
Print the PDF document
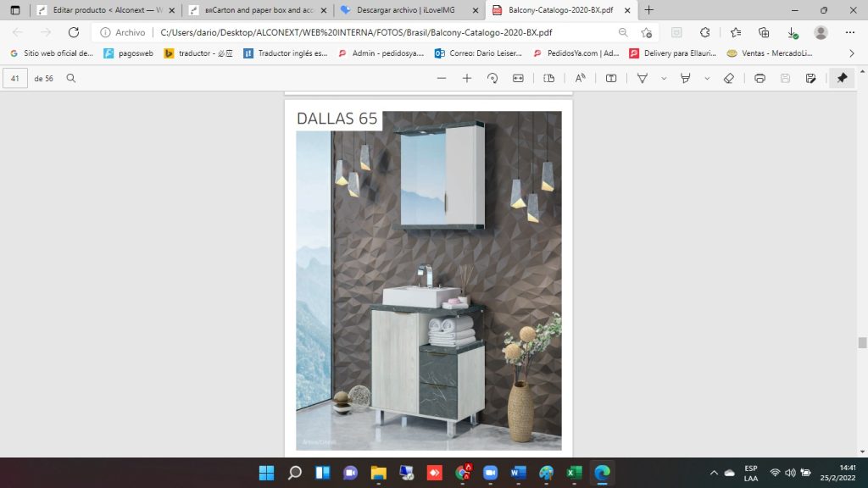click(x=759, y=79)
